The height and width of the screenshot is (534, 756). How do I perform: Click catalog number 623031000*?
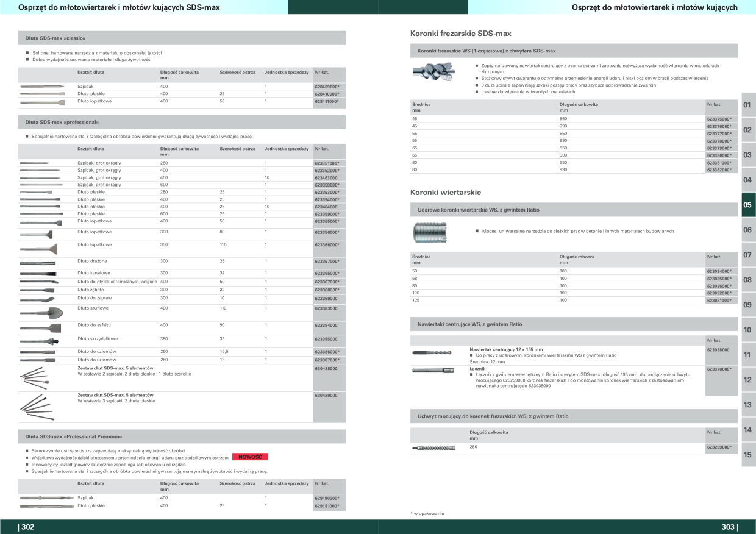719,301
